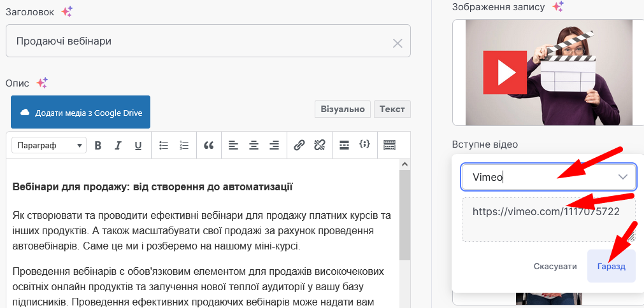Screen dimensions: 644x308
Task: Align text right
Action: 275,145
